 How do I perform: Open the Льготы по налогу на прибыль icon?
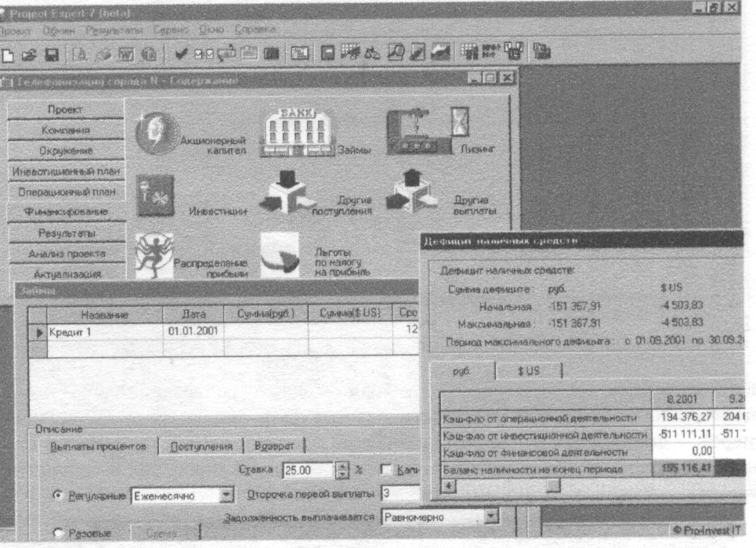pyautogui.click(x=280, y=255)
